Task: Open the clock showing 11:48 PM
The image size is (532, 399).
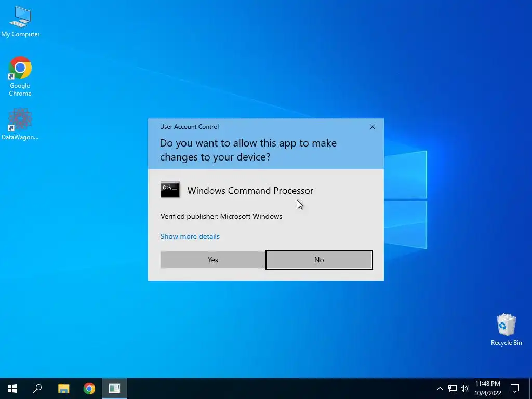Action: coord(487,389)
